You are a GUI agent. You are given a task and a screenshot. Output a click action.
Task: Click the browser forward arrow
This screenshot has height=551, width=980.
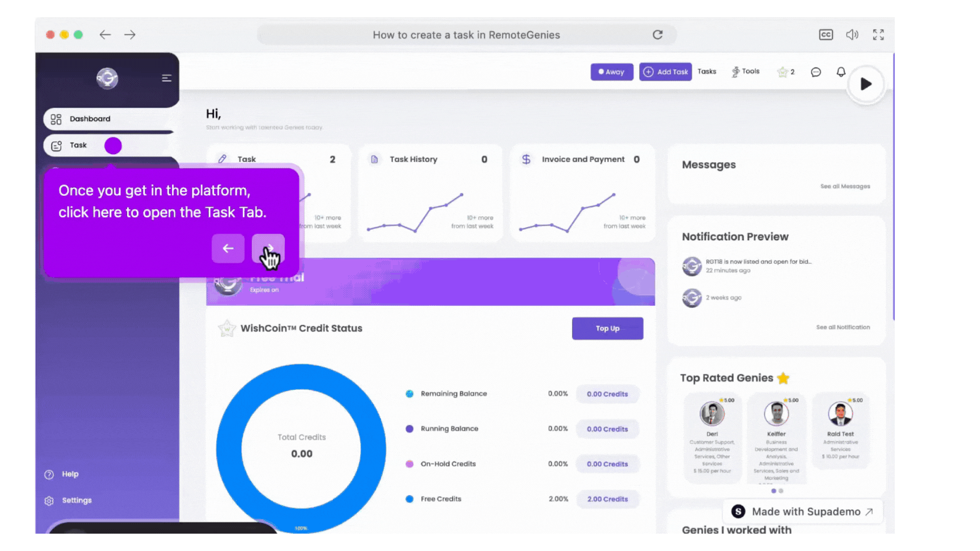[130, 35]
